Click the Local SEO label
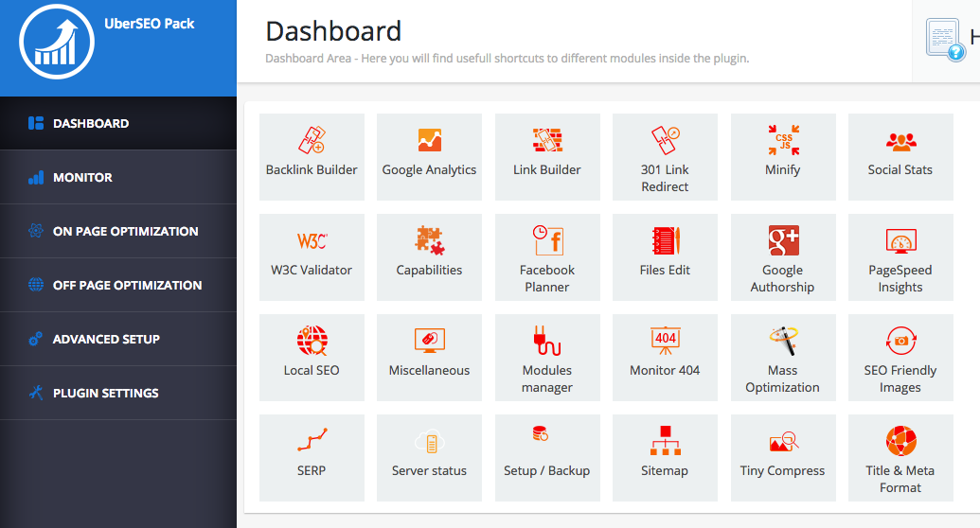980x528 pixels. [312, 370]
